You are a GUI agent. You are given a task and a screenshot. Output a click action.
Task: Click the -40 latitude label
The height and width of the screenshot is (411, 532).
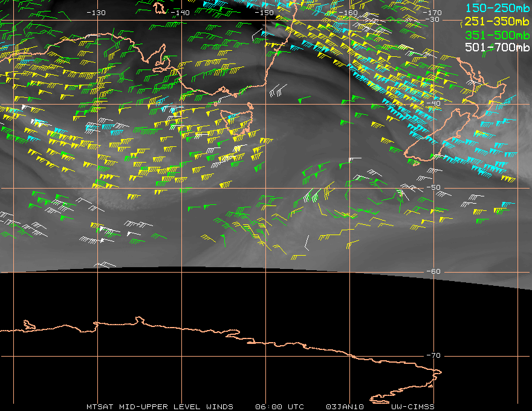pos(433,103)
